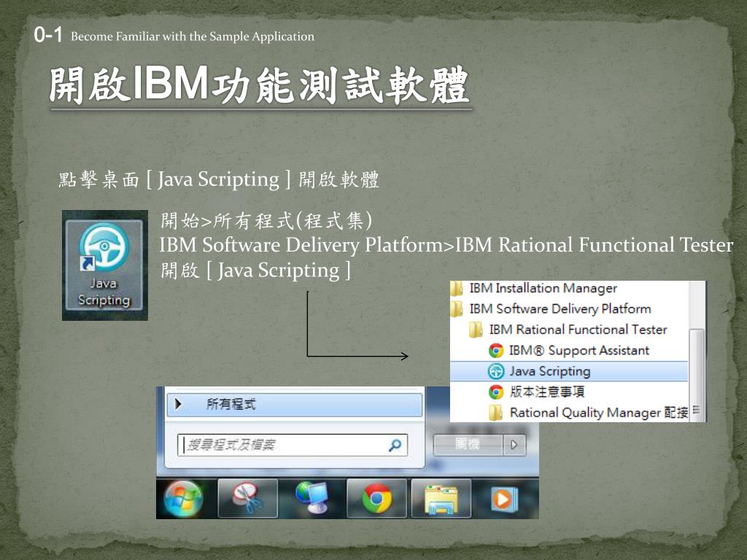Open the 版本注意事項 menu entry
The height and width of the screenshot is (560, 747).
[x=537, y=392]
